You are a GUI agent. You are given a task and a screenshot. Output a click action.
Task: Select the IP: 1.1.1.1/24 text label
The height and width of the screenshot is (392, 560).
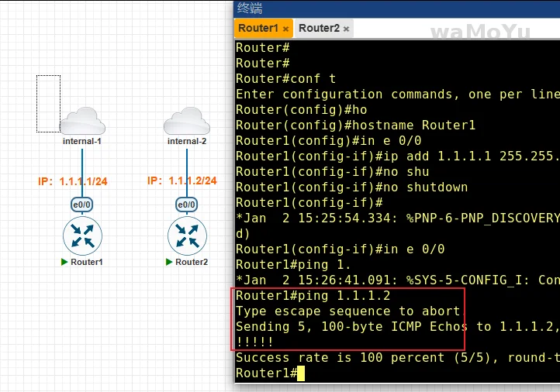(x=72, y=181)
